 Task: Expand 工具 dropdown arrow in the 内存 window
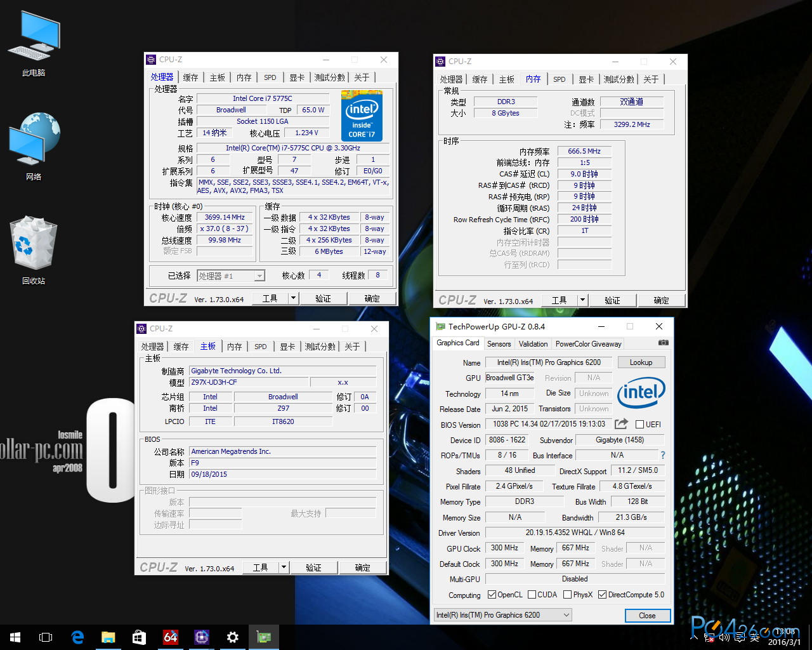[582, 300]
